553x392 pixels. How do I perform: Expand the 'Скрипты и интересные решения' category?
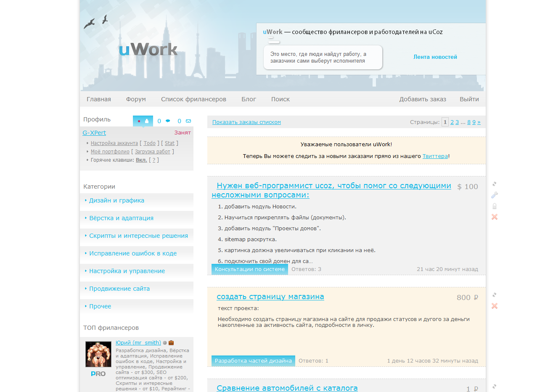(138, 236)
